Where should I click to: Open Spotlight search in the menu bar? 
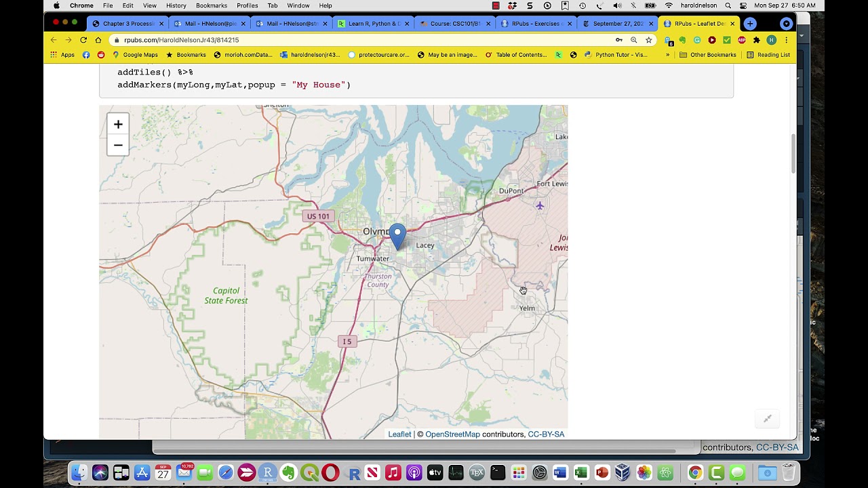728,5
